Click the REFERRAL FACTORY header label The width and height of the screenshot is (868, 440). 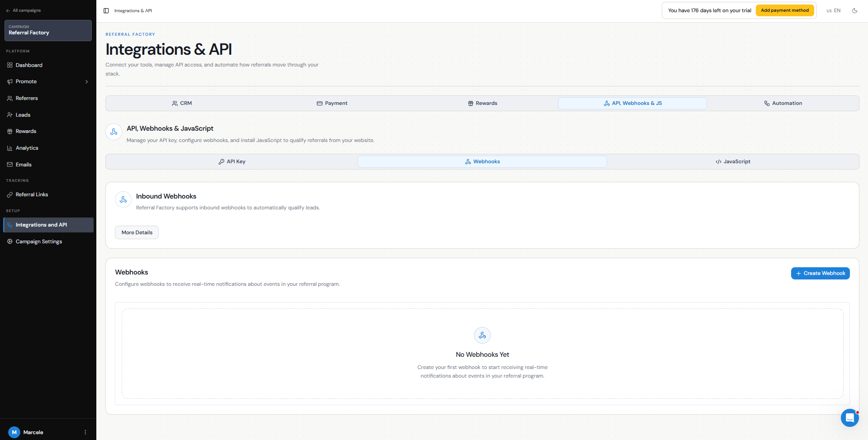(x=130, y=34)
